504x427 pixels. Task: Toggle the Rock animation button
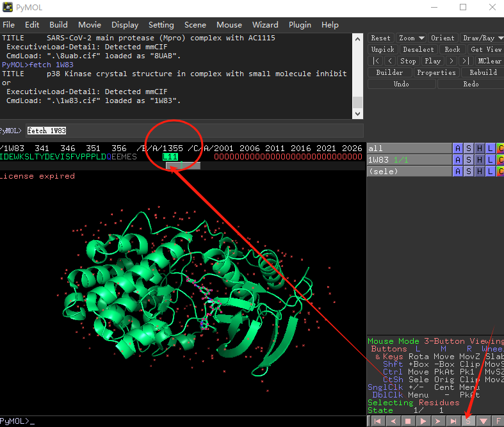[x=452, y=49]
